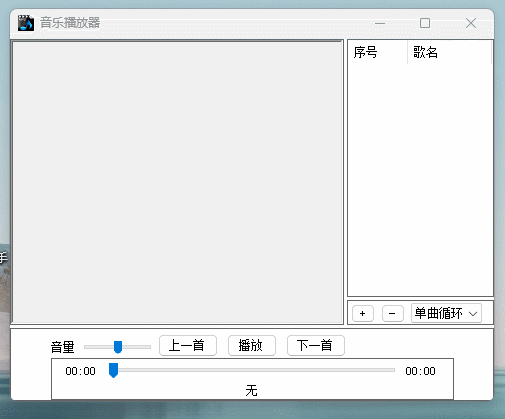Click the 序号 column header
This screenshot has width=505, height=419.
[377, 52]
